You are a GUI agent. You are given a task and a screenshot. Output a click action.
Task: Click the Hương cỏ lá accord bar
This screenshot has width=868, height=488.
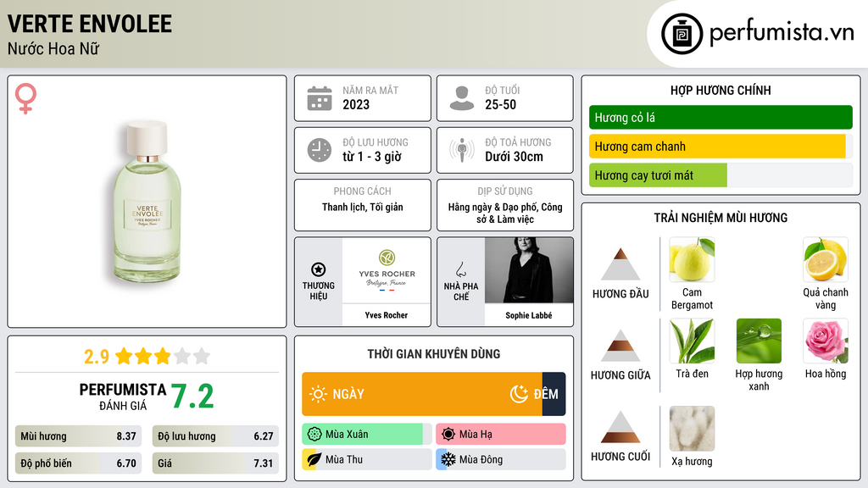[x=721, y=117]
